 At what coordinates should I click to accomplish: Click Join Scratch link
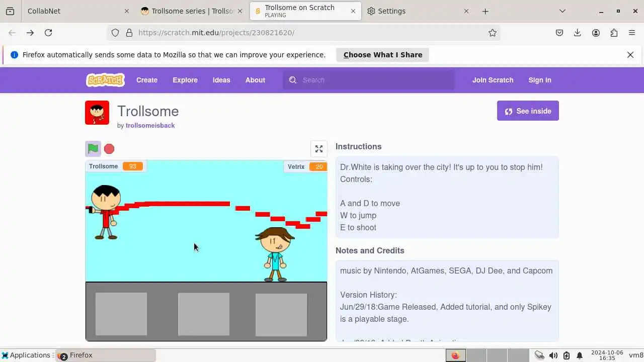click(x=493, y=80)
